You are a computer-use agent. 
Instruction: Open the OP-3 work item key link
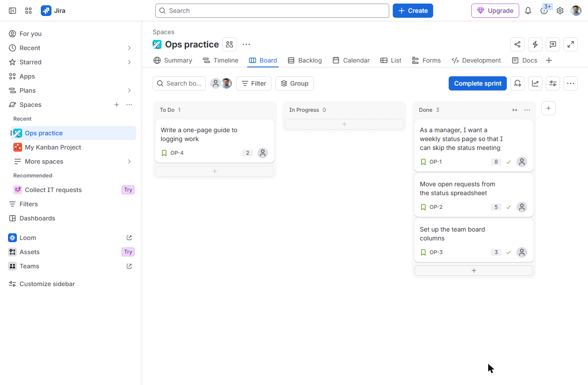[x=436, y=252]
